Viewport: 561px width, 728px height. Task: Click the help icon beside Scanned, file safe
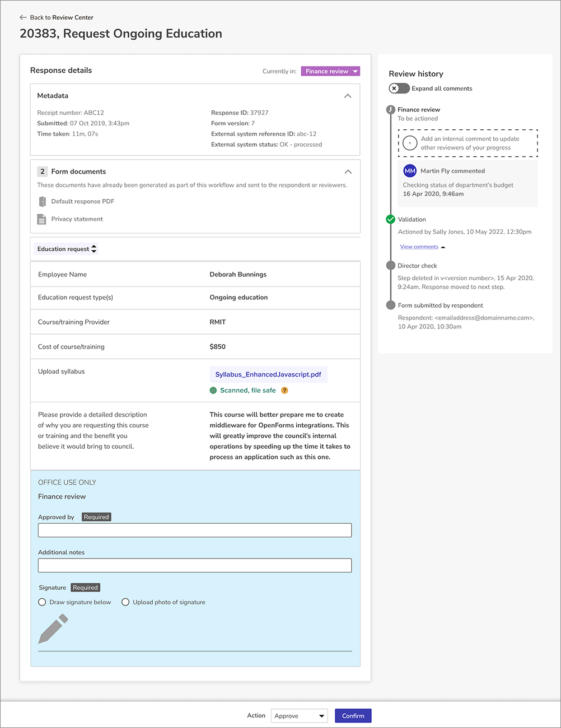[284, 391]
